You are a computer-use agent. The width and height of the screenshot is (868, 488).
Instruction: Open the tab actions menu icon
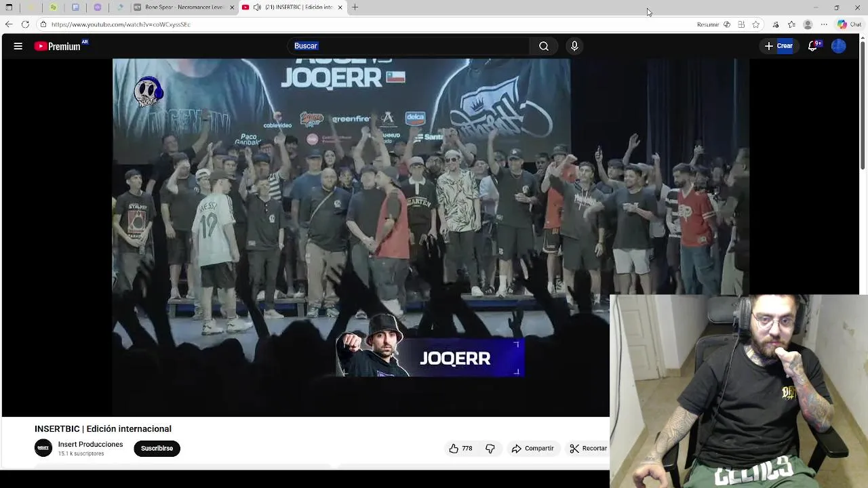click(9, 7)
